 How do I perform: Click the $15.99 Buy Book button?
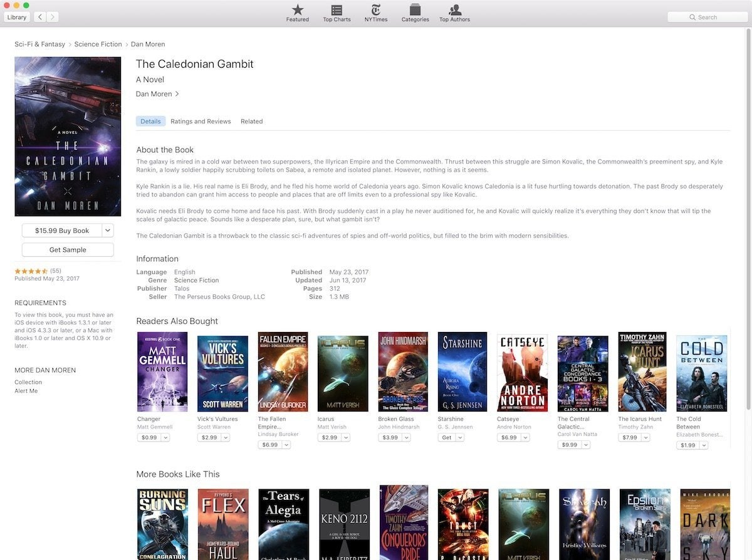tap(61, 231)
